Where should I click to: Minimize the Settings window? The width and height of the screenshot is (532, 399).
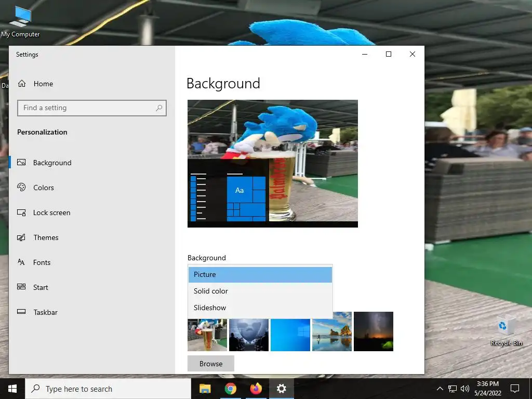coord(365,54)
